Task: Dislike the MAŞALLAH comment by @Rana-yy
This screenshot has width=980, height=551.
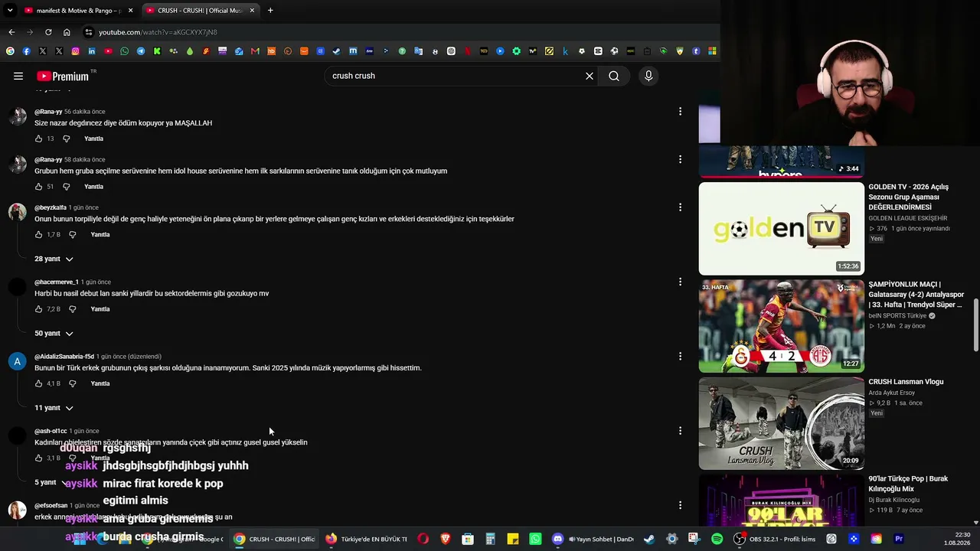Action: tap(66, 139)
